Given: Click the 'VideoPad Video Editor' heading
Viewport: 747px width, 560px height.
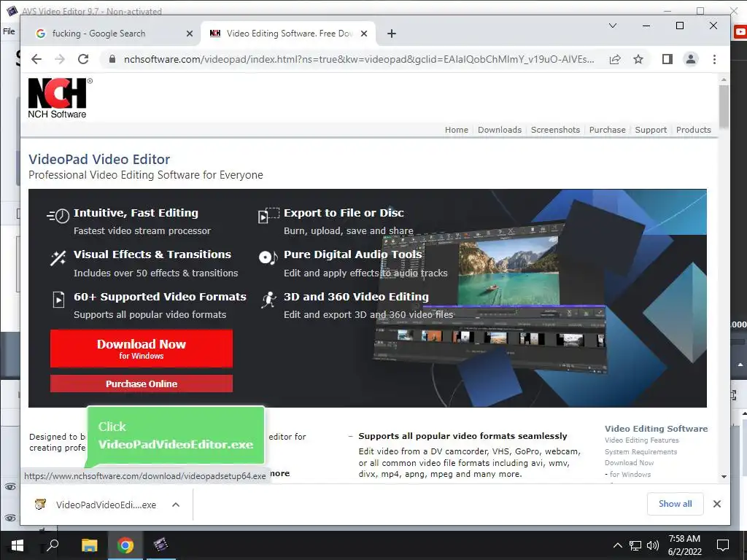Looking at the screenshot, I should [99, 159].
